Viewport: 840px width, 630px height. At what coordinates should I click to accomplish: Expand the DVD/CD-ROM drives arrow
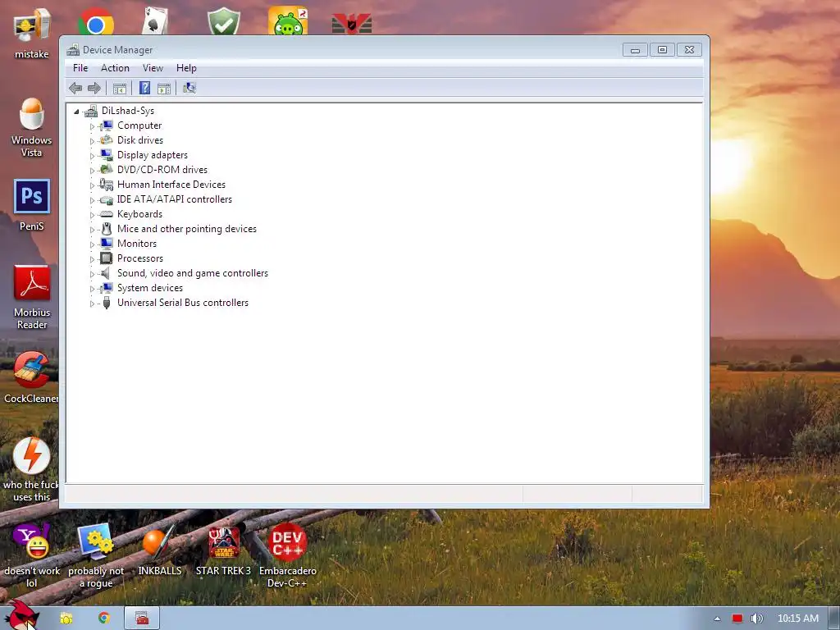click(92, 171)
